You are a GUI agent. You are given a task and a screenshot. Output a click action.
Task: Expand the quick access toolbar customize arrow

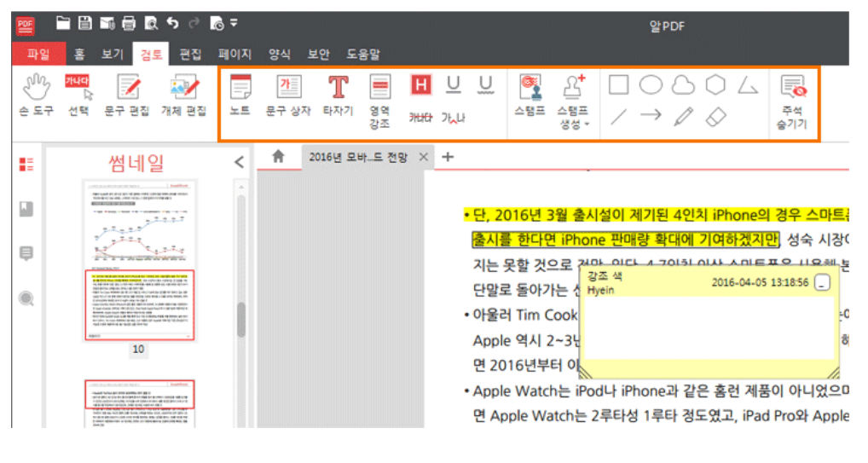(234, 23)
